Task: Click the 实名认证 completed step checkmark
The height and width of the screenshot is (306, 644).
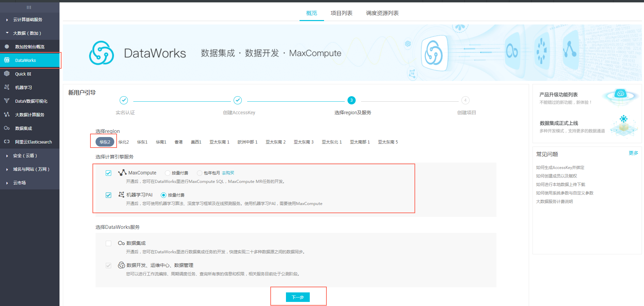Action: 124,100
